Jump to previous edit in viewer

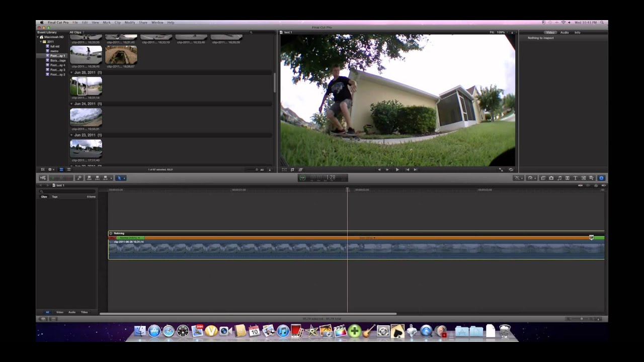tap(407, 169)
